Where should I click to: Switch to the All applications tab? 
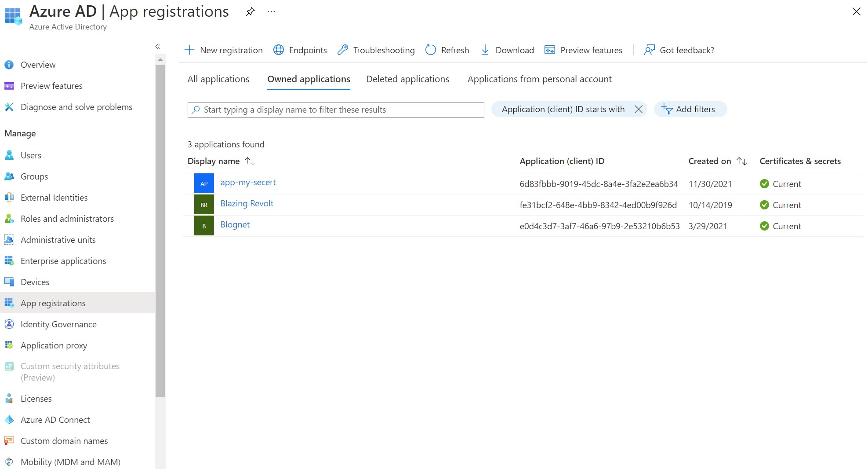point(218,79)
